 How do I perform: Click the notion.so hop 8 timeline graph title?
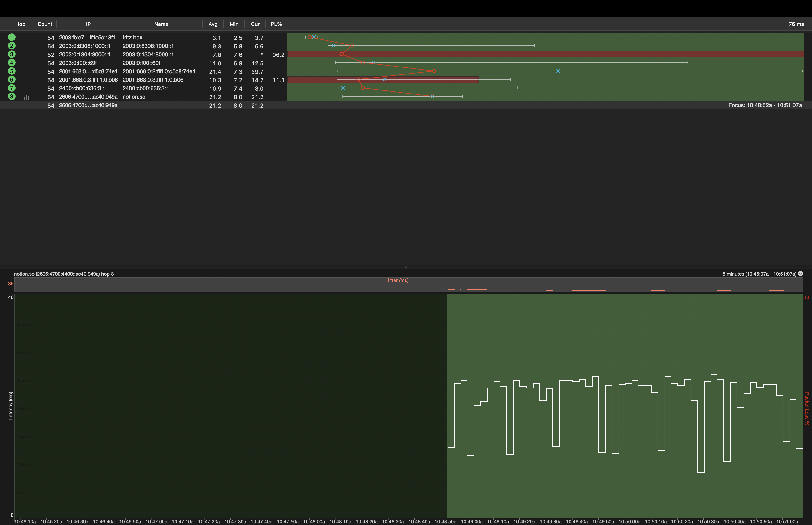point(64,274)
